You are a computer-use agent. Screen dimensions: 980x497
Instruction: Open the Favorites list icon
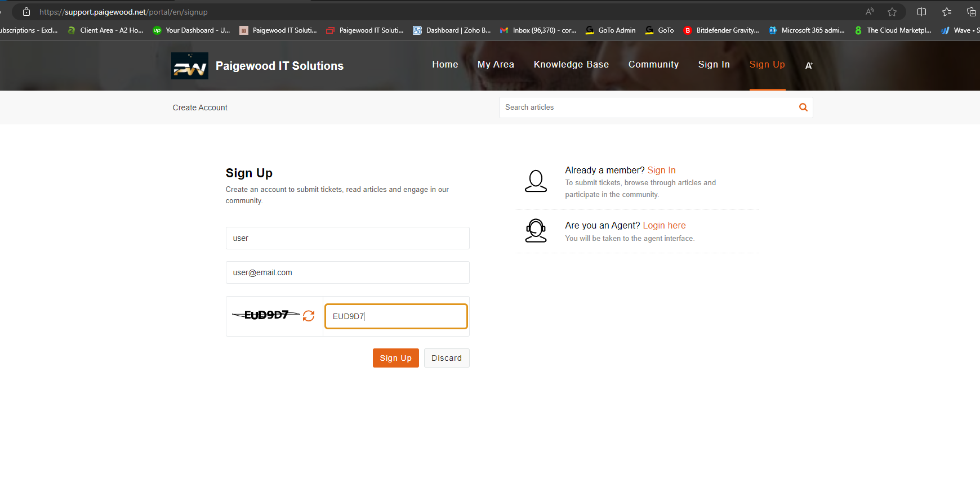947,12
